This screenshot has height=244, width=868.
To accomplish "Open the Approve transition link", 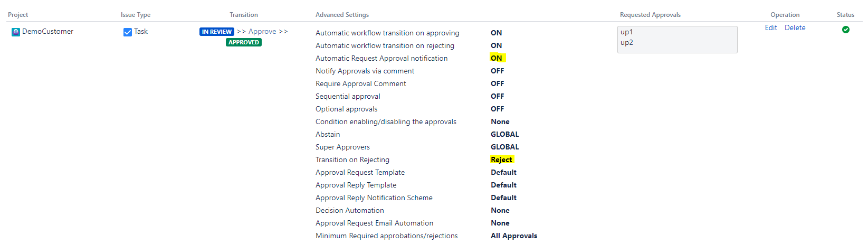I will pyautogui.click(x=262, y=32).
